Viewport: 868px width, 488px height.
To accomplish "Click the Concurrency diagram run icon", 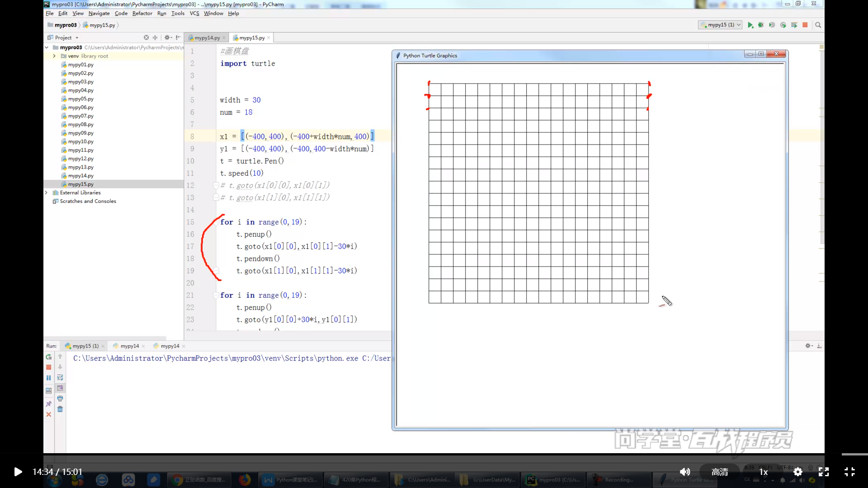I will (794, 25).
